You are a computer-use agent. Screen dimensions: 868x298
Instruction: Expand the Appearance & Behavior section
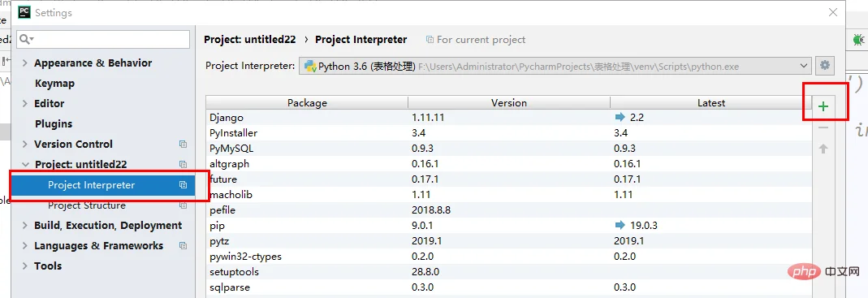(25, 63)
